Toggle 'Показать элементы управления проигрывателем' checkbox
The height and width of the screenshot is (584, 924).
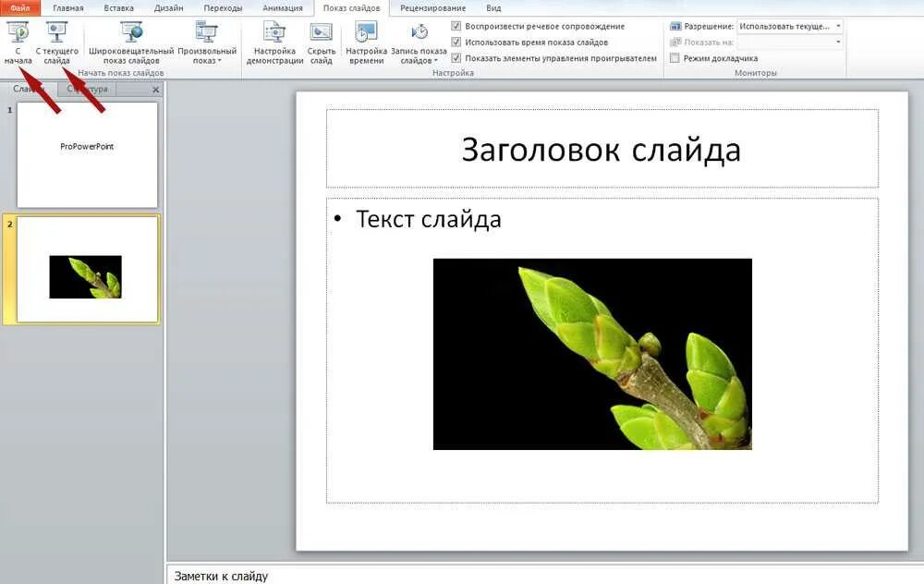[456, 57]
